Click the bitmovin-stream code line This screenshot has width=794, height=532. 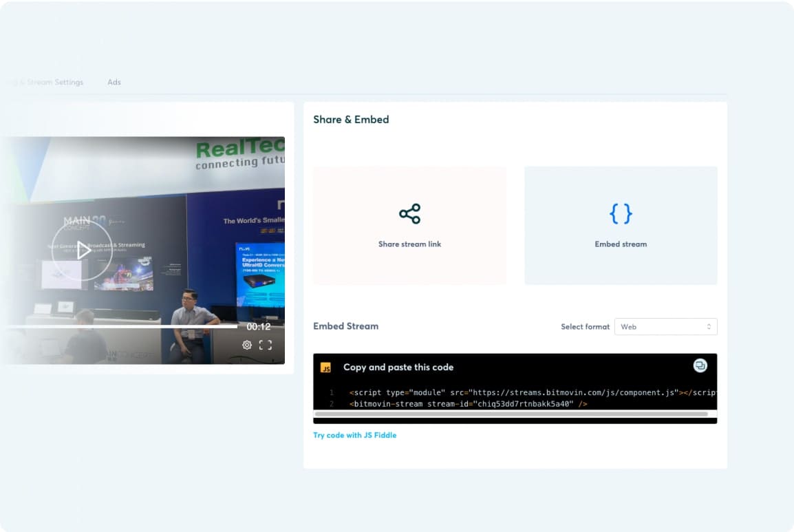point(468,404)
